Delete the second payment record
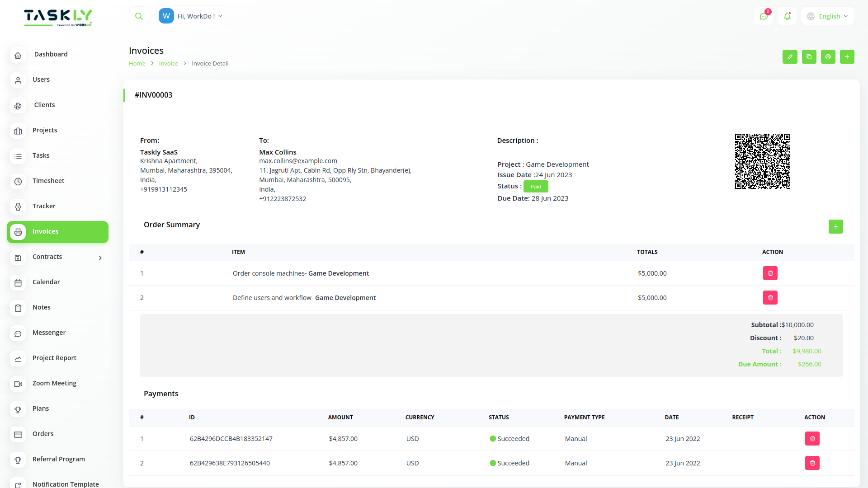This screenshot has width=868, height=488. (812, 463)
